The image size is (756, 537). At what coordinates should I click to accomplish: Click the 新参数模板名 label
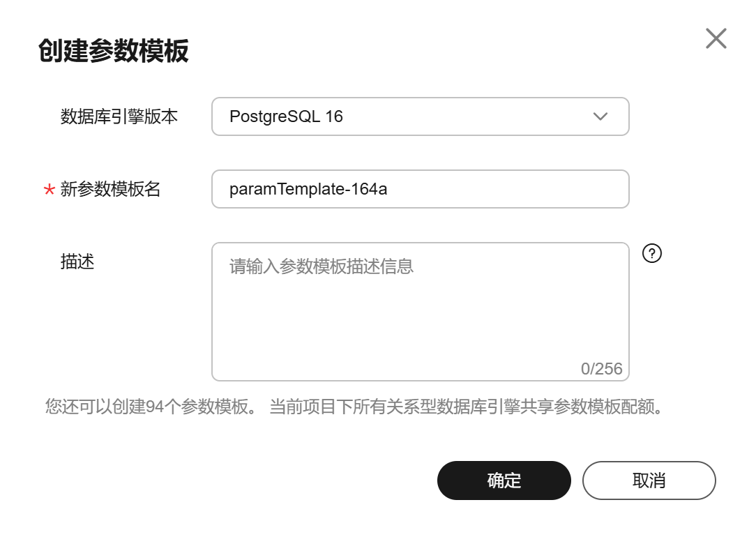click(110, 189)
